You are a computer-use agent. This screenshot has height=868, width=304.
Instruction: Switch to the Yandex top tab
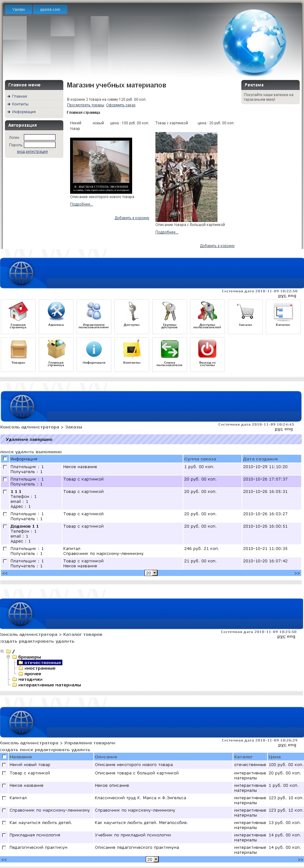19,9
